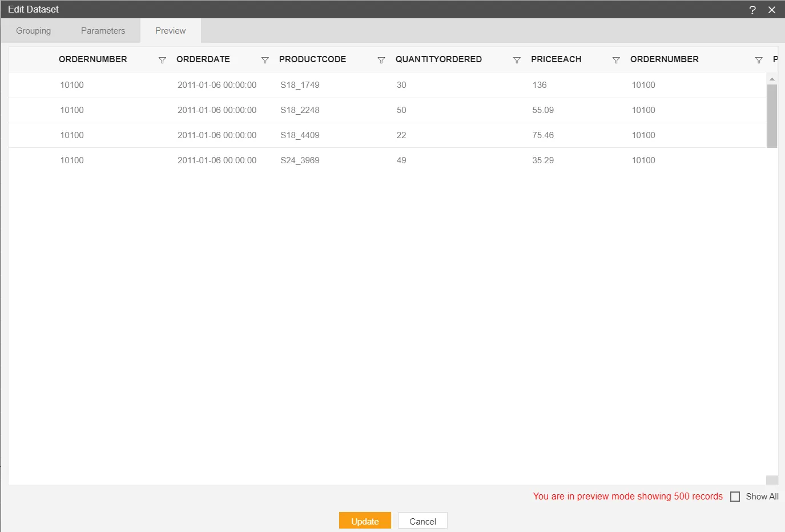Open help with the question mark icon
Screen dimensions: 785x532
752,10
